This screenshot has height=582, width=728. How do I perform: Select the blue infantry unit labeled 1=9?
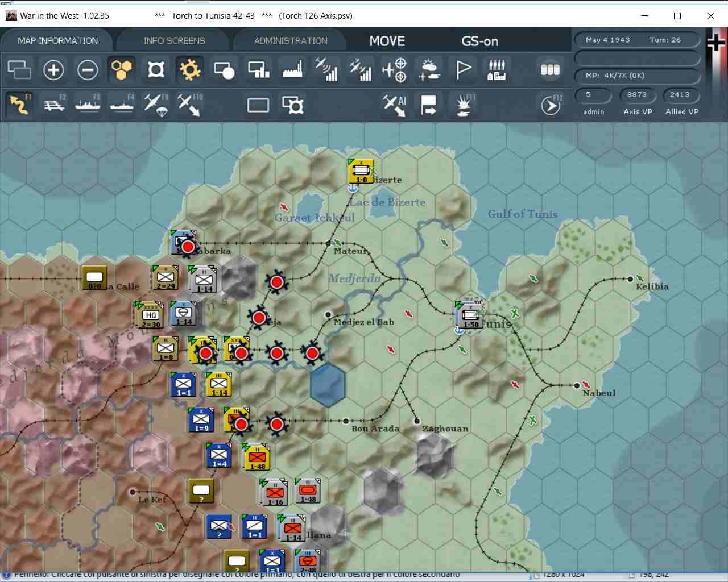click(201, 419)
